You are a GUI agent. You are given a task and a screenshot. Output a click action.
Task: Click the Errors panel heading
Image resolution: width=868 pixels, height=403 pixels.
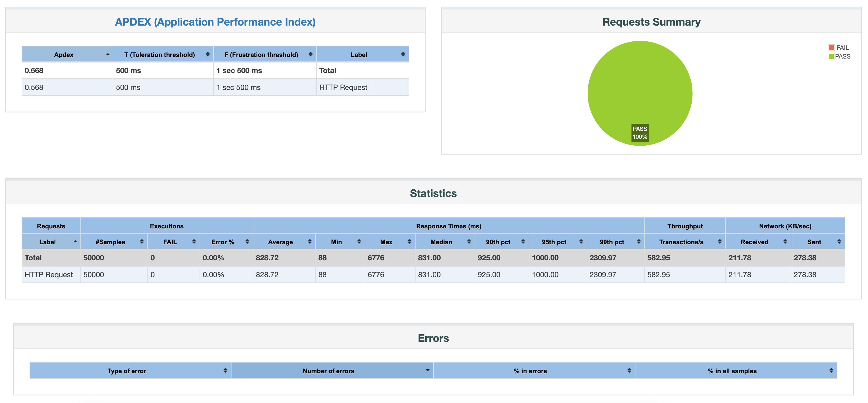point(433,338)
